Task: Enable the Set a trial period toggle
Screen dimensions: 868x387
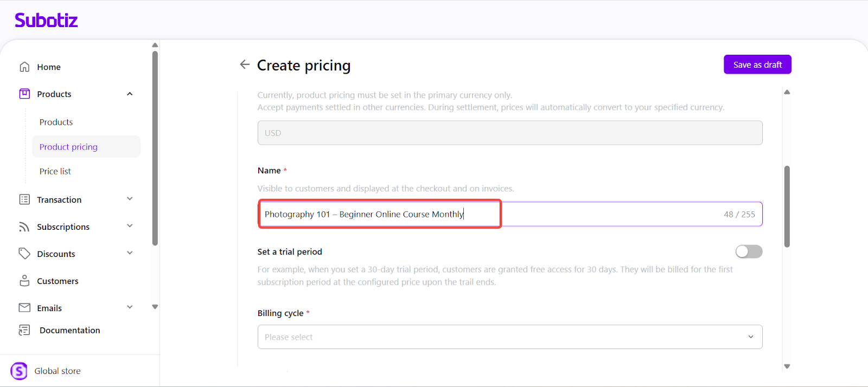Action: pyautogui.click(x=749, y=251)
